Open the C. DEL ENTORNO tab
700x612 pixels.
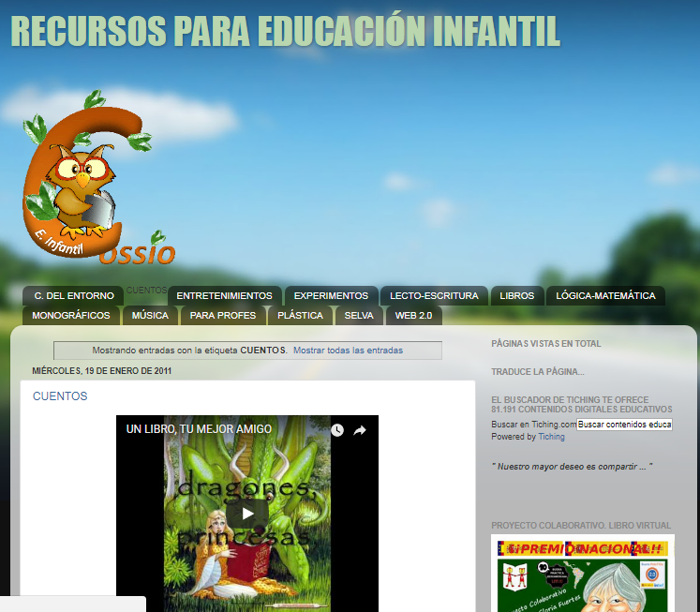coord(73,296)
